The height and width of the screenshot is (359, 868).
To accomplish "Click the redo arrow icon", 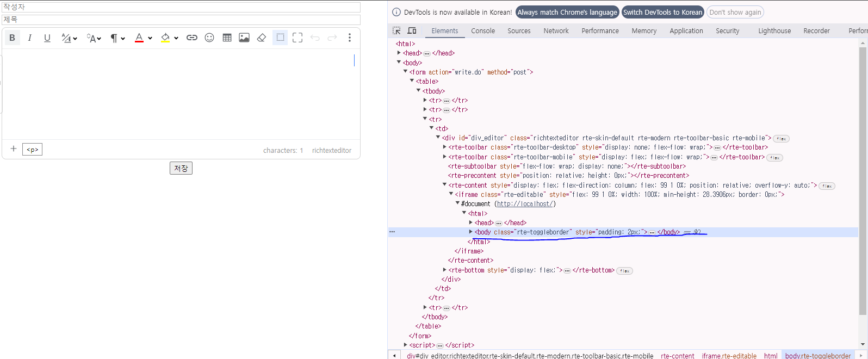I will click(x=332, y=38).
